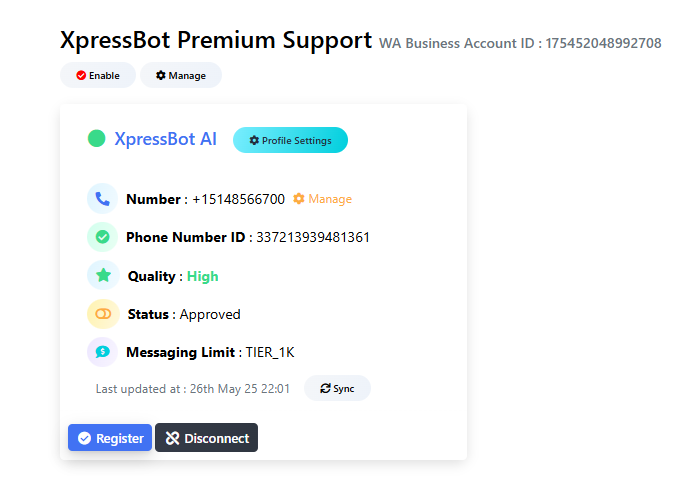The width and height of the screenshot is (689, 493).
Task: Sync the phone number information
Action: (x=337, y=388)
